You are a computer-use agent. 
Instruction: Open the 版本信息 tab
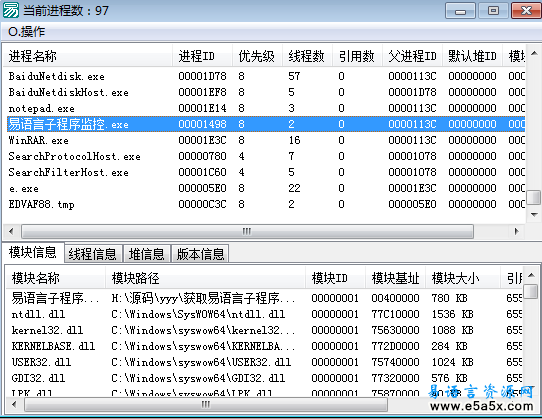click(200, 254)
